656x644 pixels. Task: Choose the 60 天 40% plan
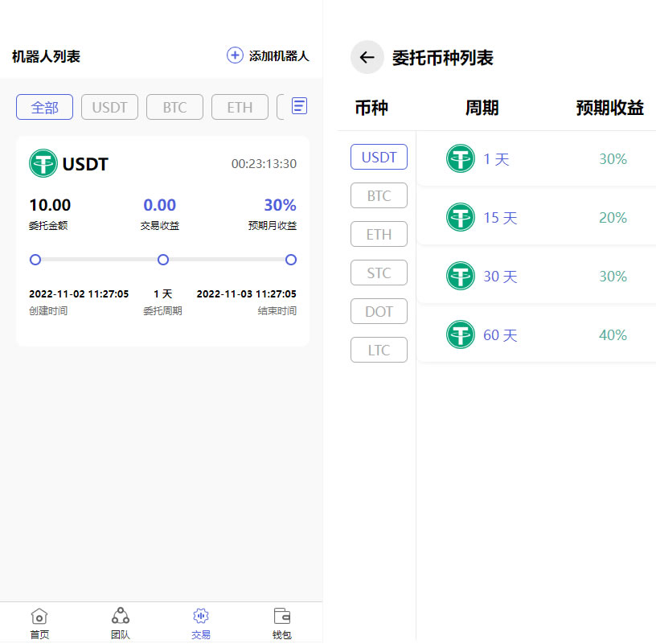[x=536, y=334]
